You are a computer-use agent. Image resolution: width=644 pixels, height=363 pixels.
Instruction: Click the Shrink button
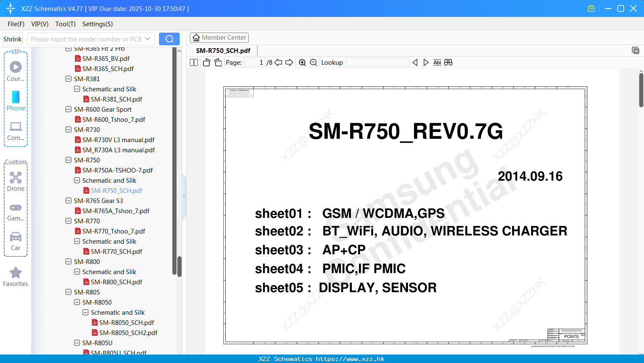coord(12,39)
